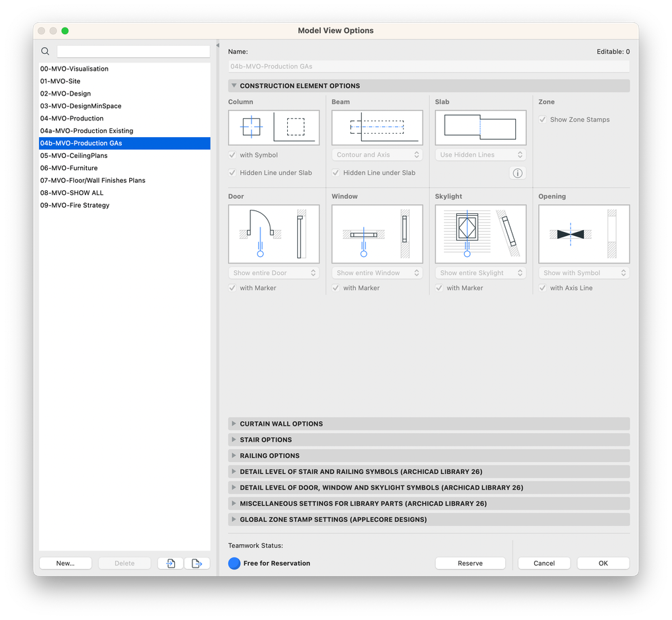Viewport: 672px width, 620px height.
Task: Open the Show entire Door dropdown
Action: [274, 273]
